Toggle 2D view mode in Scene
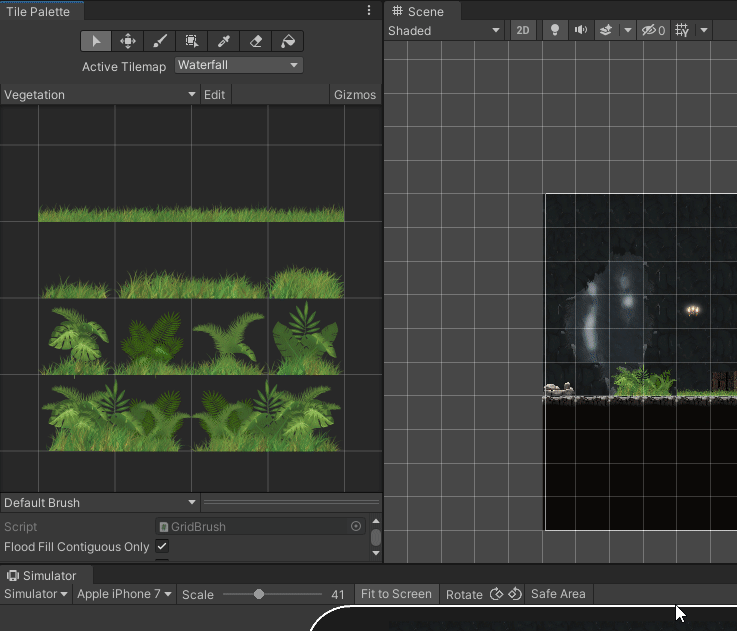The image size is (737, 631). click(x=523, y=30)
